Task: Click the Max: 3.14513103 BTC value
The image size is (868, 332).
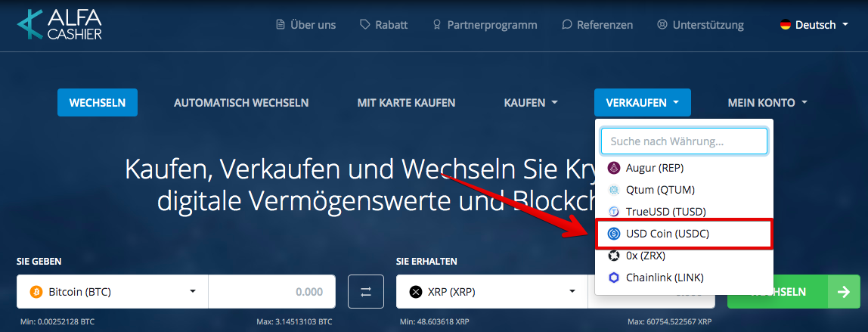Action: click(295, 321)
